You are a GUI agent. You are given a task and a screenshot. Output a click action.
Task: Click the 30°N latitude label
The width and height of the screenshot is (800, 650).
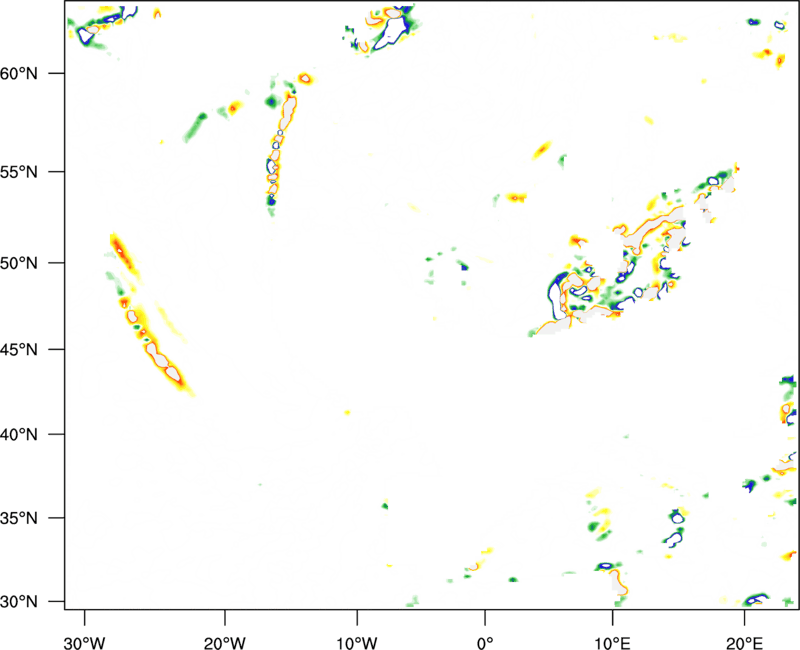(x=19, y=602)
